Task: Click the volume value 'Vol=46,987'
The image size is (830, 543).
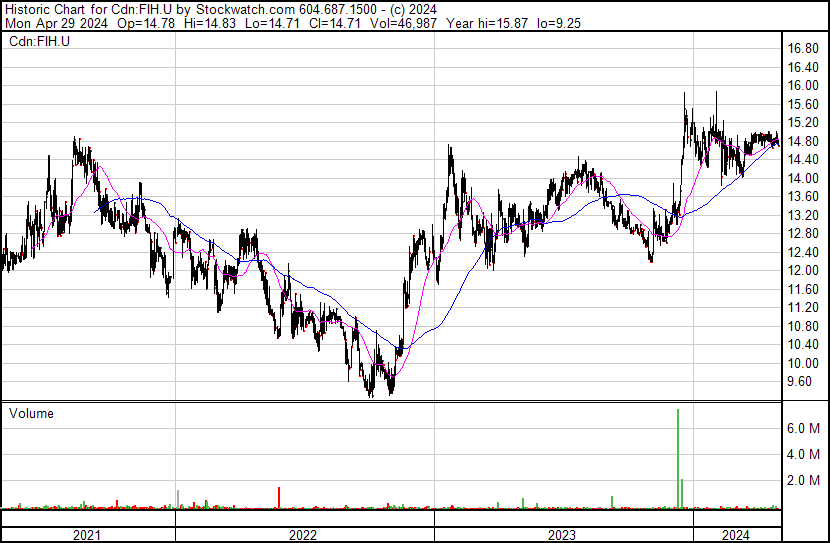Action: tap(403, 23)
